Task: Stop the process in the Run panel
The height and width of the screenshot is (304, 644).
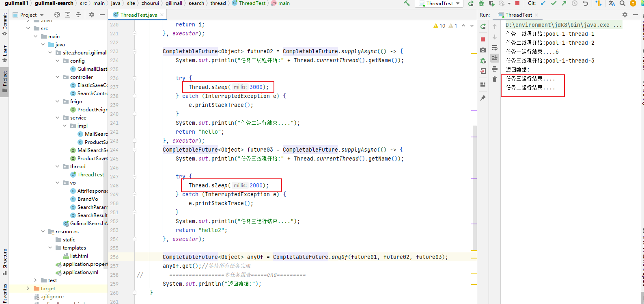Action: click(x=483, y=39)
